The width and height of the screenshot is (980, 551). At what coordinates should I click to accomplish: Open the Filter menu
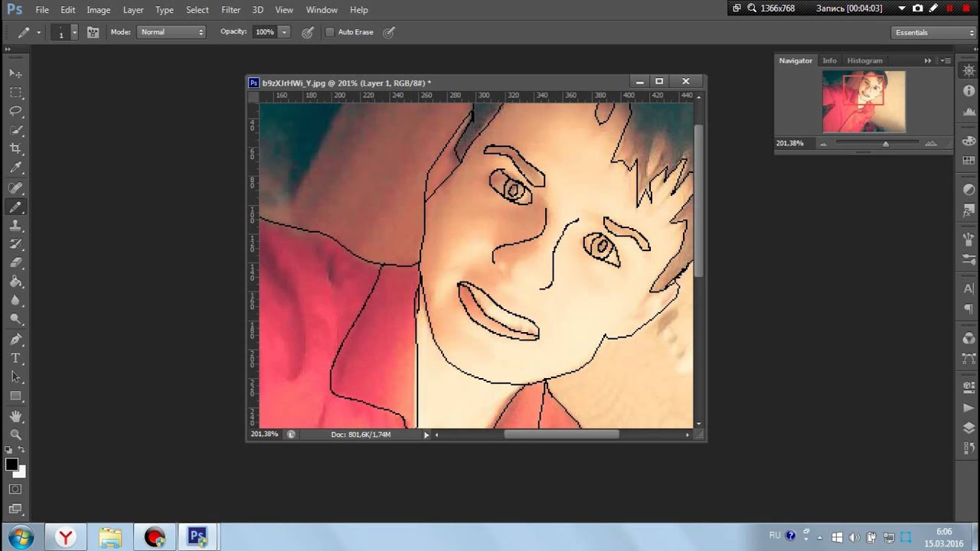(x=230, y=10)
